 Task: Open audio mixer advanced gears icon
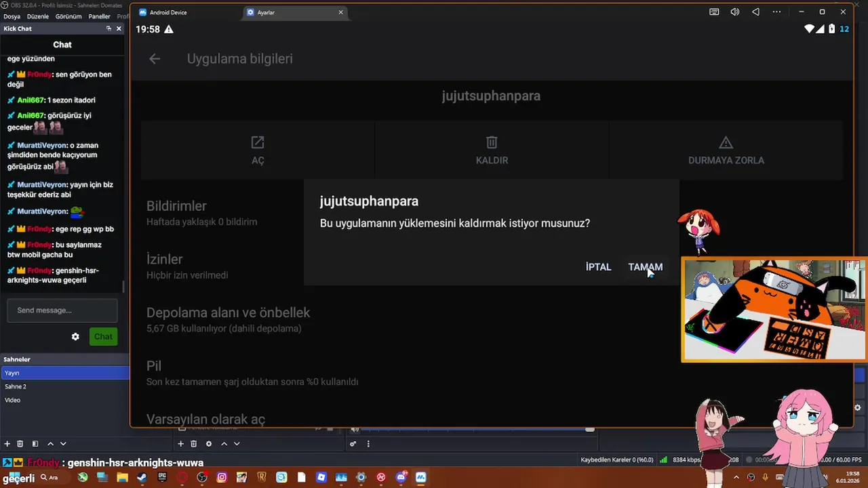click(x=353, y=444)
